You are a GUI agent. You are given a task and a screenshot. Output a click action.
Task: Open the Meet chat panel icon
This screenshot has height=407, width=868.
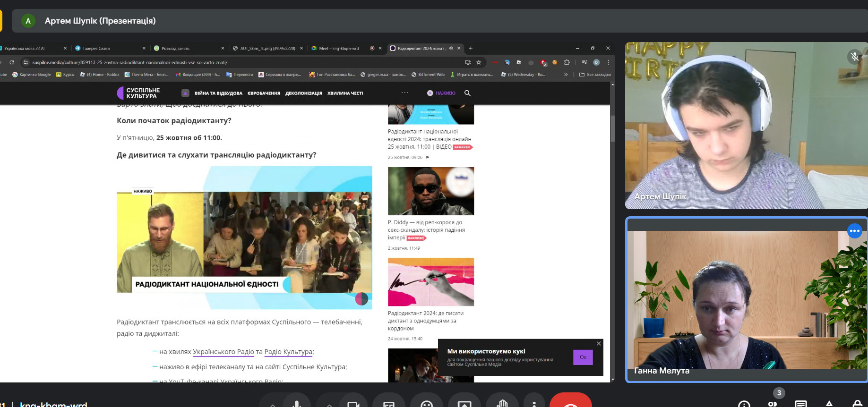(x=801, y=404)
